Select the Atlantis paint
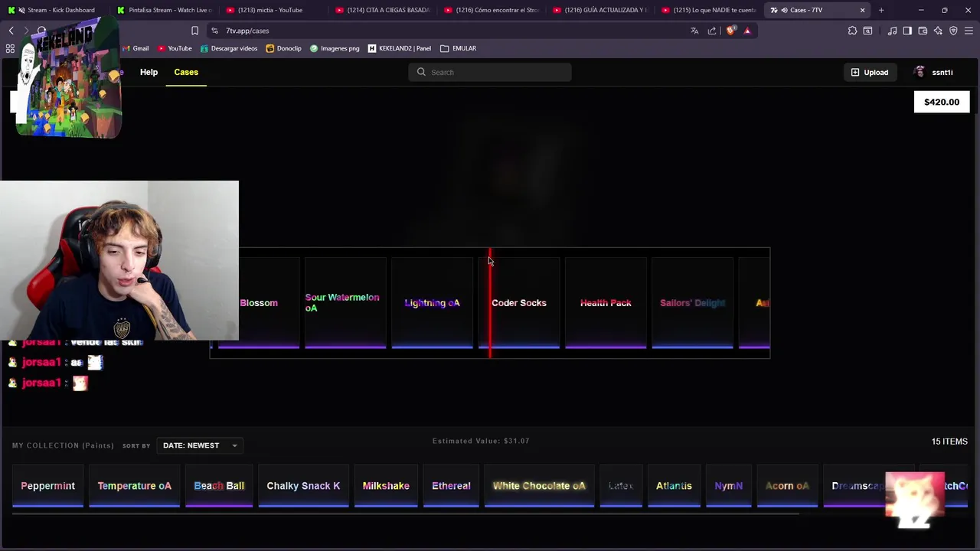The image size is (980, 551). tap(674, 486)
